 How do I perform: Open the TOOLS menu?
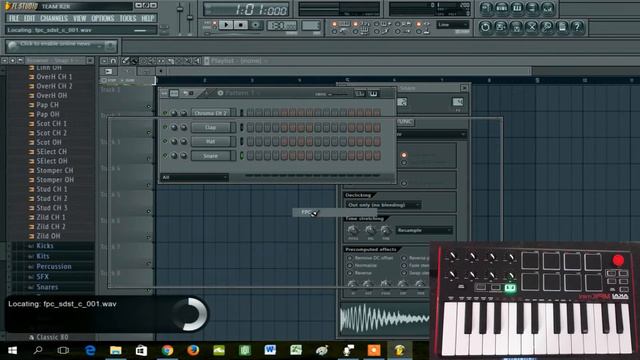pyautogui.click(x=128, y=18)
